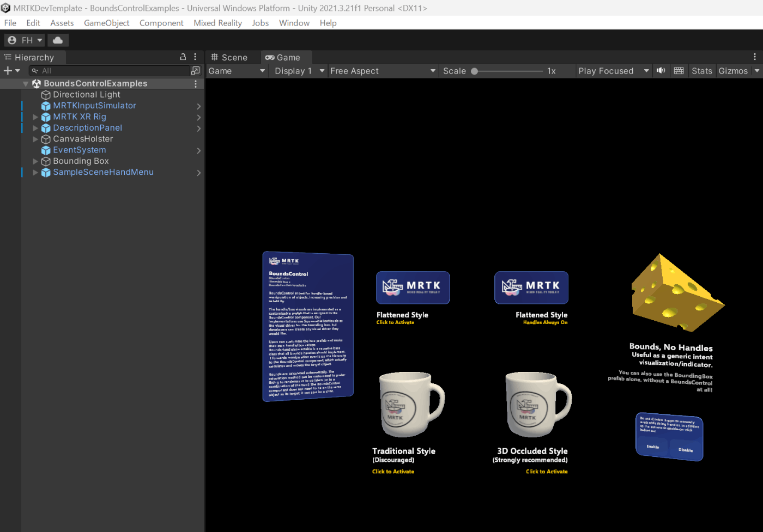Open MRTK XR Rig prefab arrow
This screenshot has width=763, height=532.
point(198,118)
